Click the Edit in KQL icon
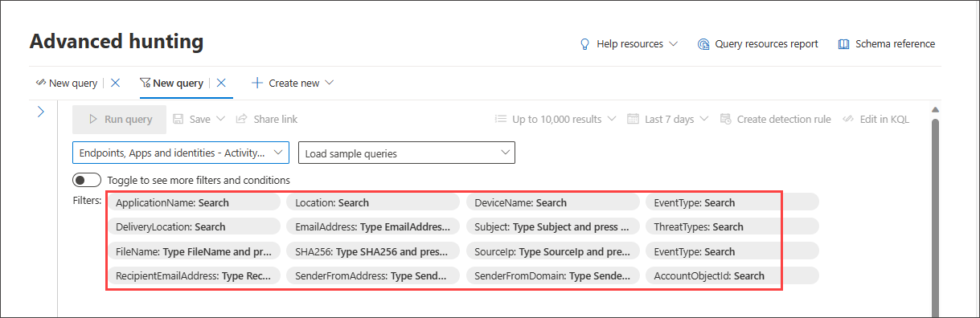The width and height of the screenshot is (980, 318). click(x=848, y=119)
